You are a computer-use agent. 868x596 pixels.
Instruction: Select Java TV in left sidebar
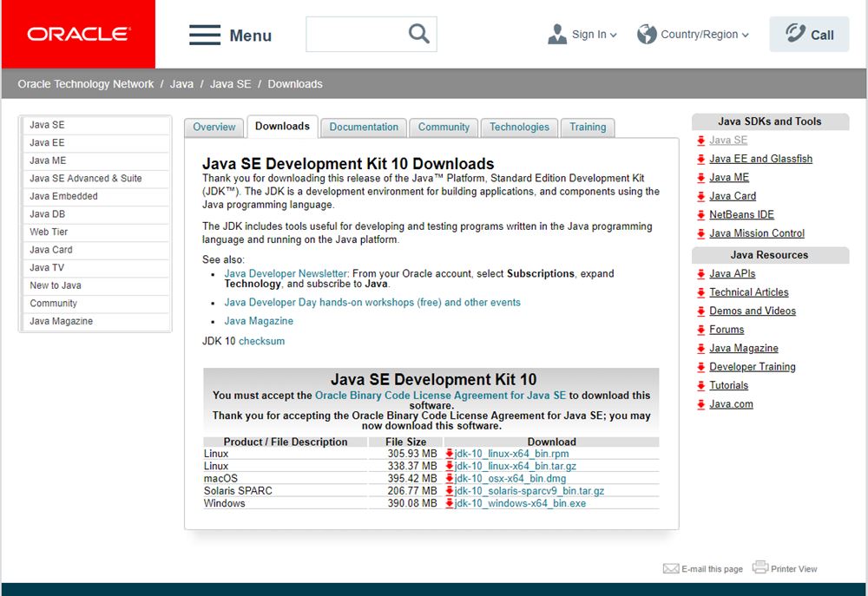tap(95, 268)
